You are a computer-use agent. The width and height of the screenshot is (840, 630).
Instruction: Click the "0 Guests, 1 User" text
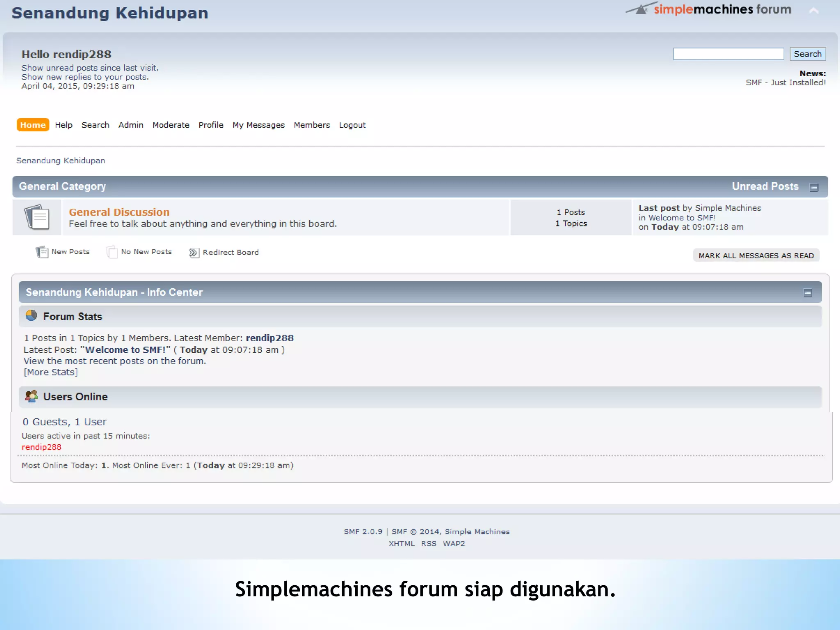64,422
